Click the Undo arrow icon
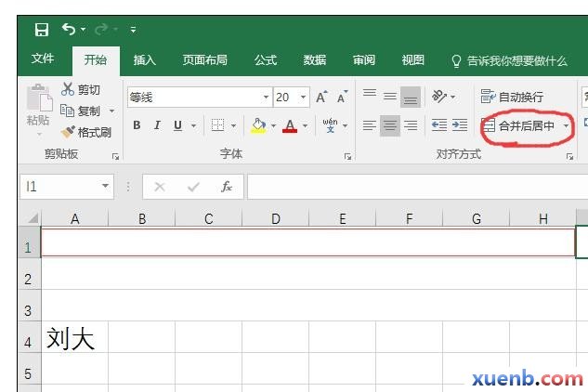This screenshot has width=588, height=392. 69,30
